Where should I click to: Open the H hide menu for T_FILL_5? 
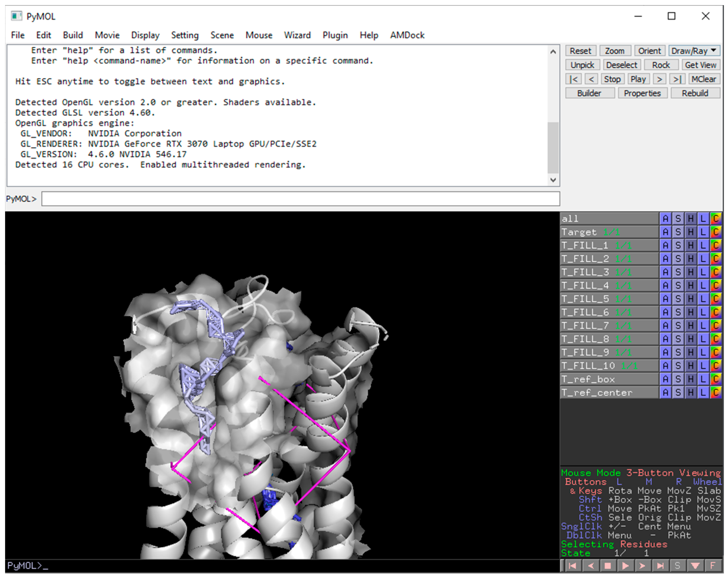691,299
